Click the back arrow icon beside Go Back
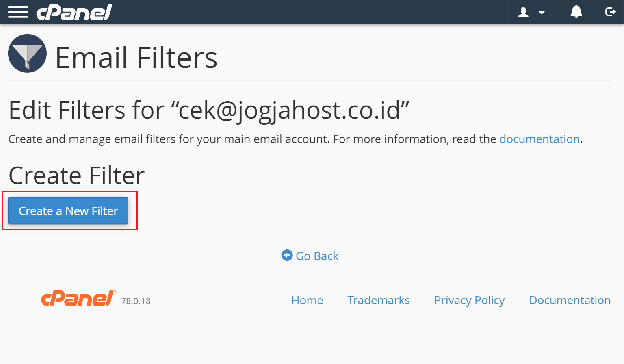 [x=286, y=255]
